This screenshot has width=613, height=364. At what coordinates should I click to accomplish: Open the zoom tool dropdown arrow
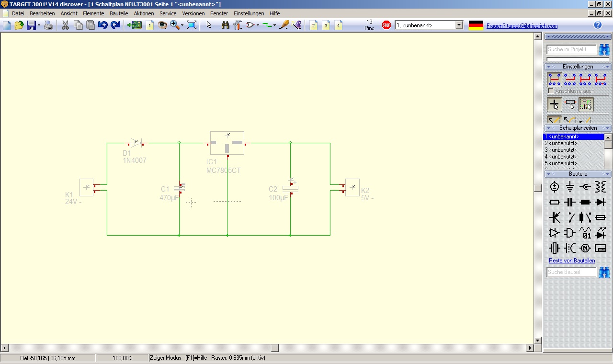pyautogui.click(x=182, y=25)
